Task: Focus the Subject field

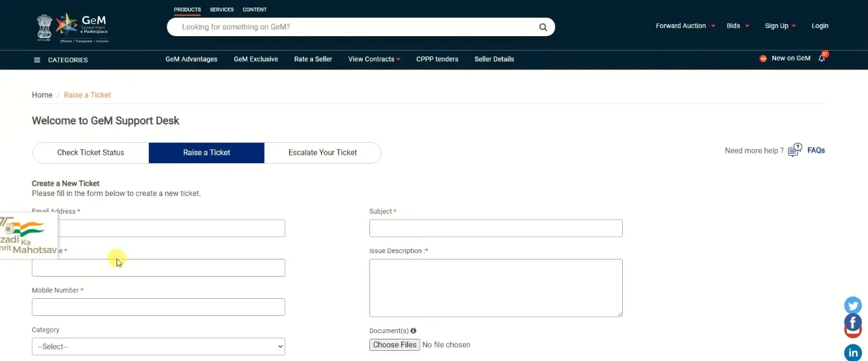Action: (496, 228)
